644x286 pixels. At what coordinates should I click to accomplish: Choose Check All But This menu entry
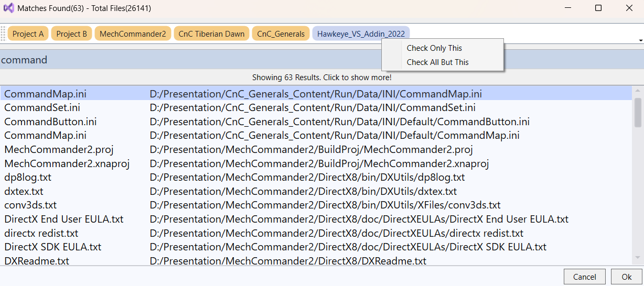tap(437, 62)
